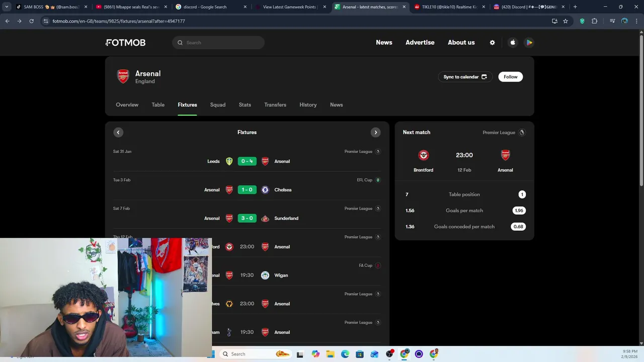Switch to the Mbappe seals YouTube tab
Viewport: 644px width, 362px height.
point(131,7)
